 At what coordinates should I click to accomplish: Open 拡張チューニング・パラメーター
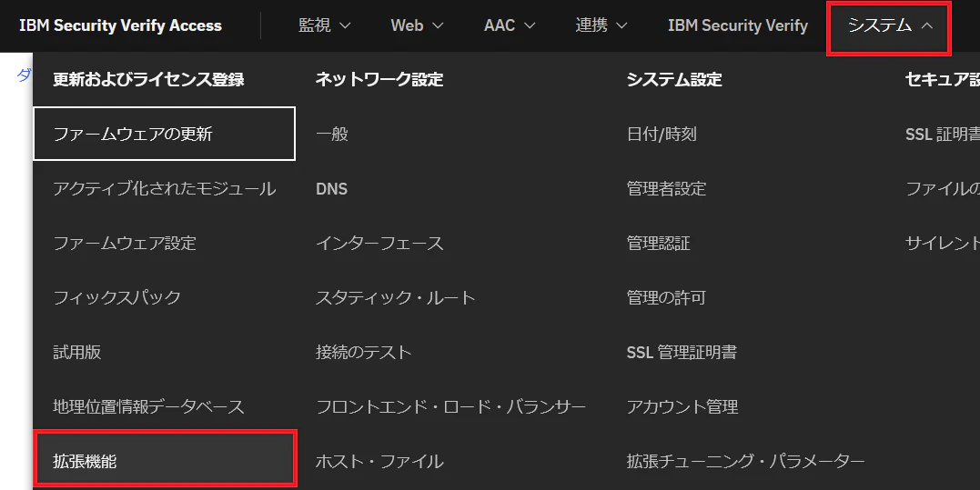point(745,461)
